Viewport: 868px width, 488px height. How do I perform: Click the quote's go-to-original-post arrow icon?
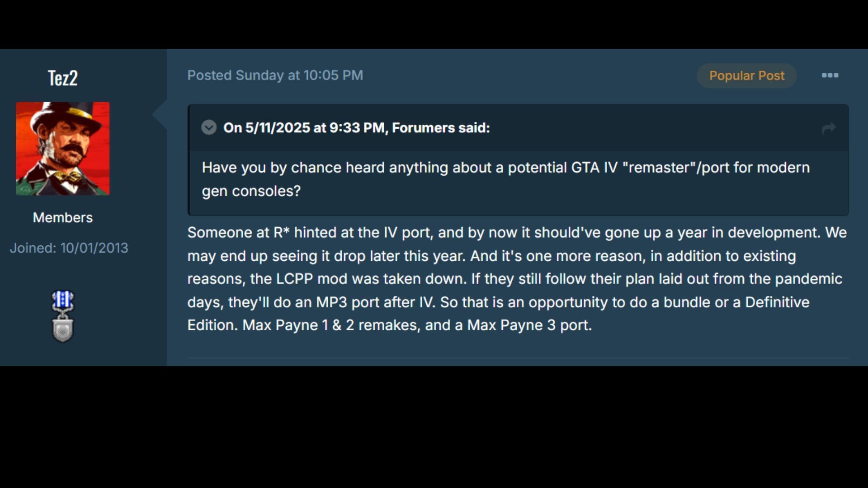(828, 128)
